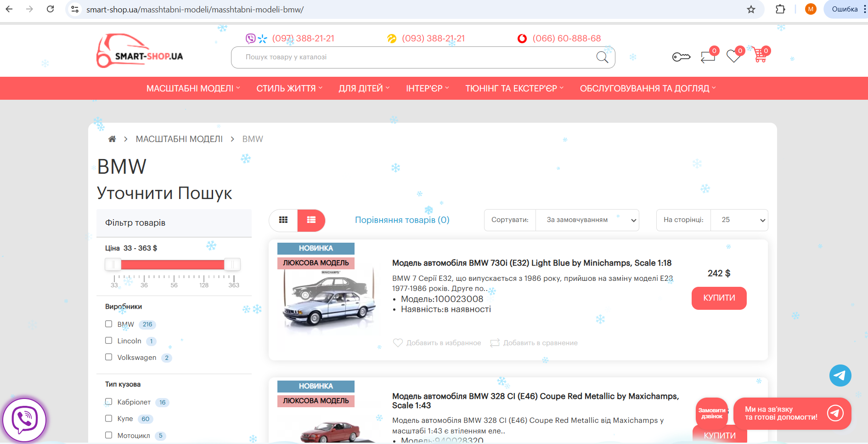Open account login key icon
The width and height of the screenshot is (868, 444).
coord(681,57)
